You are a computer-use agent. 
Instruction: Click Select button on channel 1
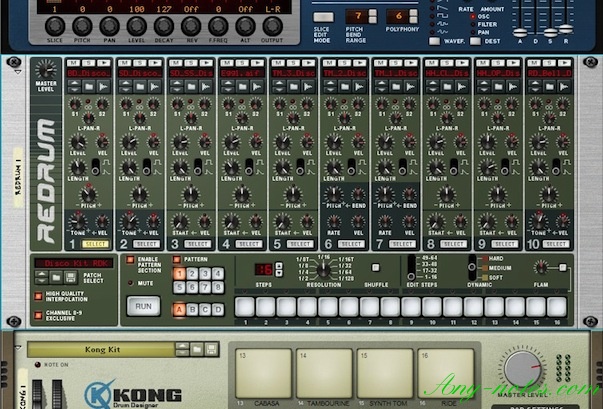(95, 244)
